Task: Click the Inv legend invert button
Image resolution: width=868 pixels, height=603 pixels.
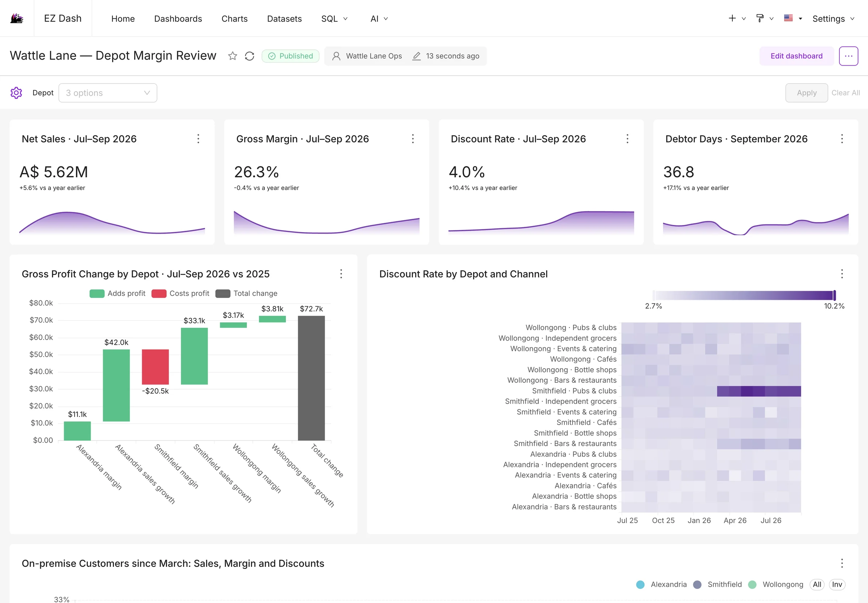Action: 837,584
